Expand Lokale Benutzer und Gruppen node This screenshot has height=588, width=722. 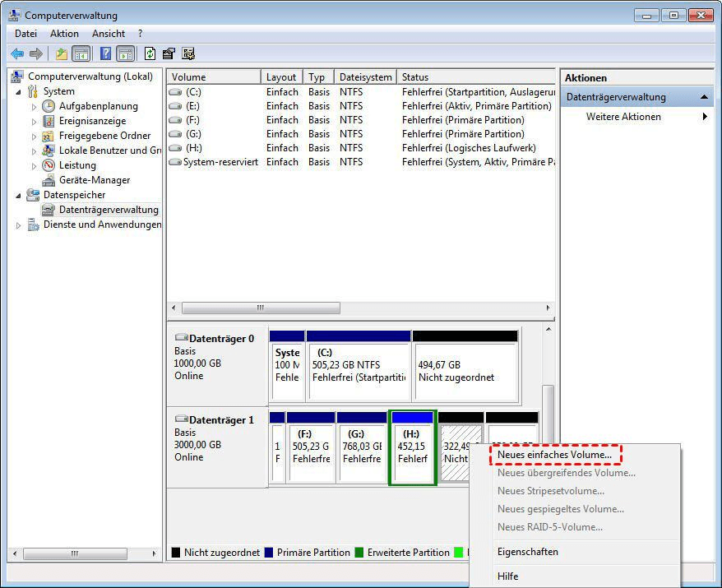click(34, 151)
